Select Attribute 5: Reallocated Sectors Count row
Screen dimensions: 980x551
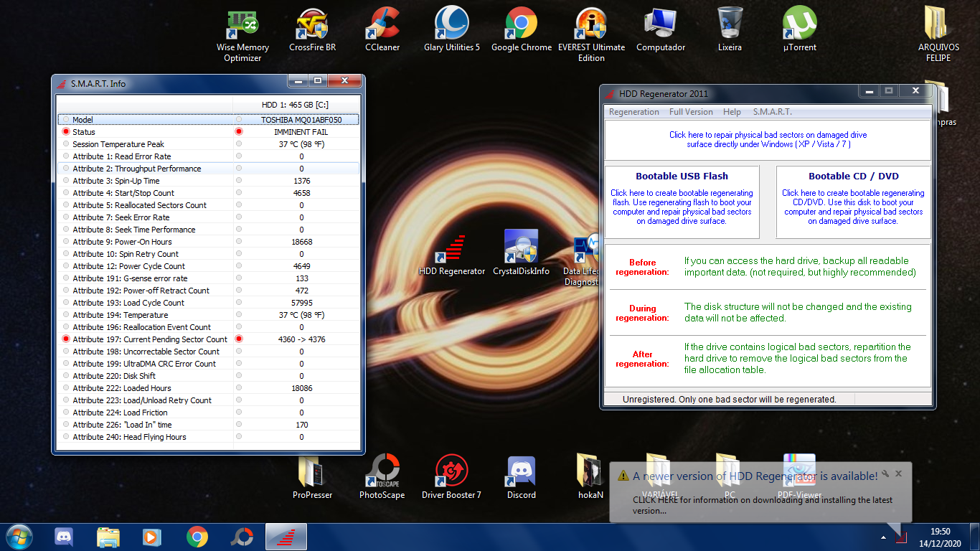point(208,205)
